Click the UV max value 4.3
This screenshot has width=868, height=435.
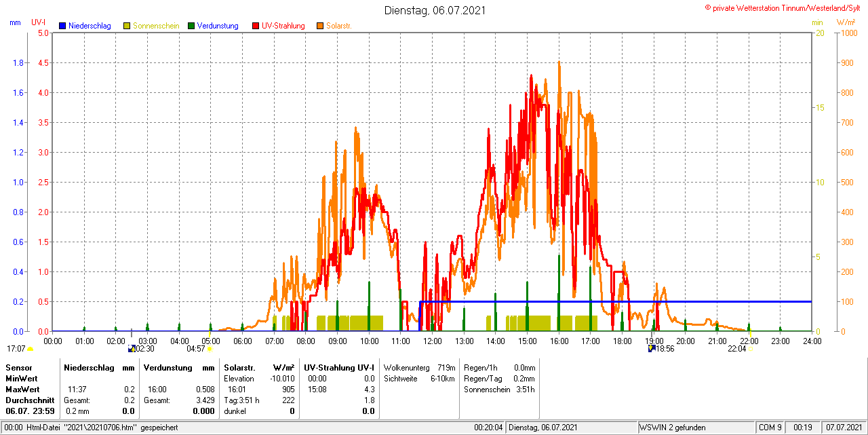pyautogui.click(x=369, y=390)
